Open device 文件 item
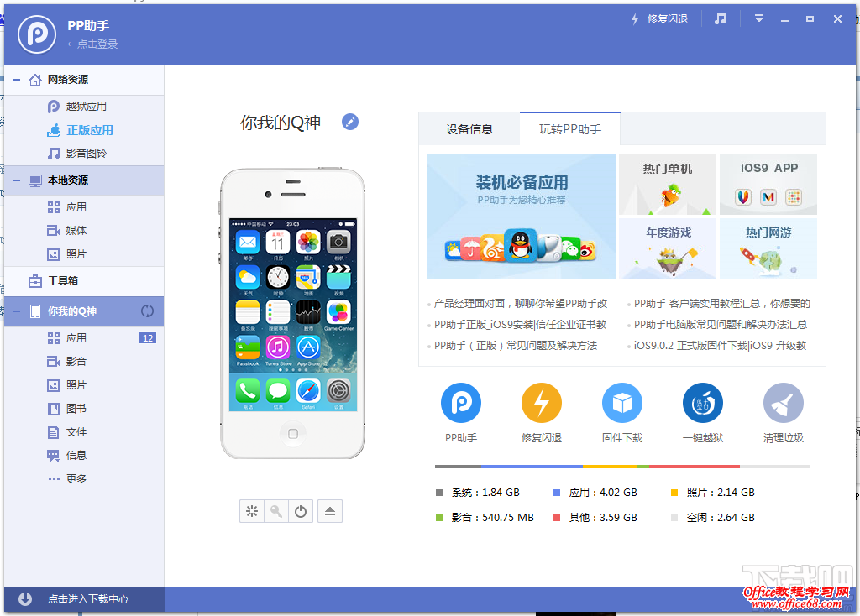The image size is (860, 616). coord(76,432)
